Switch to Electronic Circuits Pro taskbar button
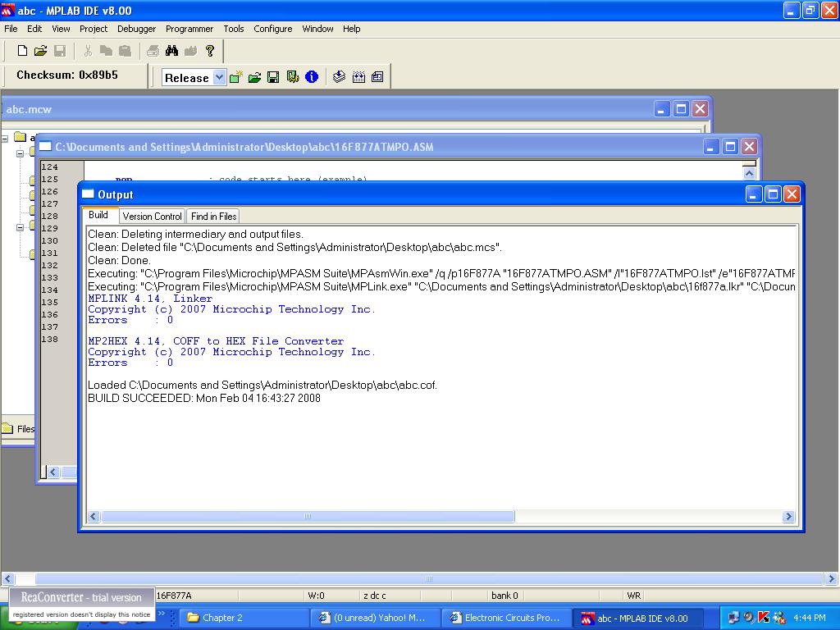This screenshot has width=840, height=630. coord(507,618)
